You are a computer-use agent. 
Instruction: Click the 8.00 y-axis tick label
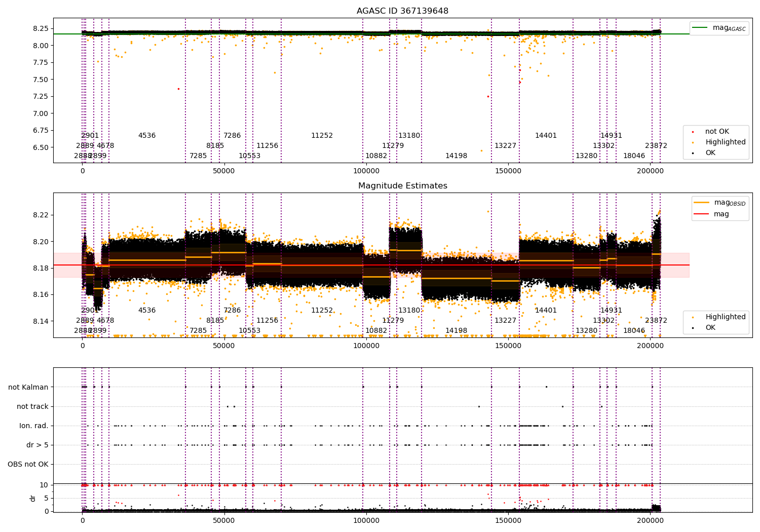(40, 46)
